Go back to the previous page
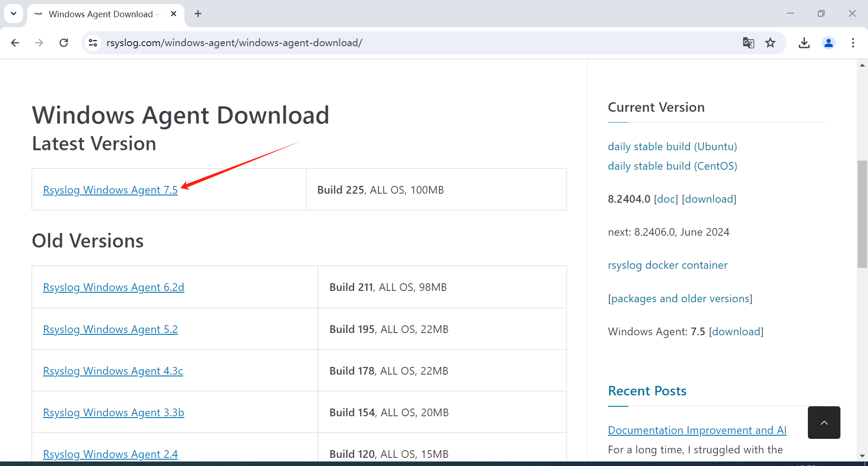This screenshot has height=466, width=868. tap(15, 43)
